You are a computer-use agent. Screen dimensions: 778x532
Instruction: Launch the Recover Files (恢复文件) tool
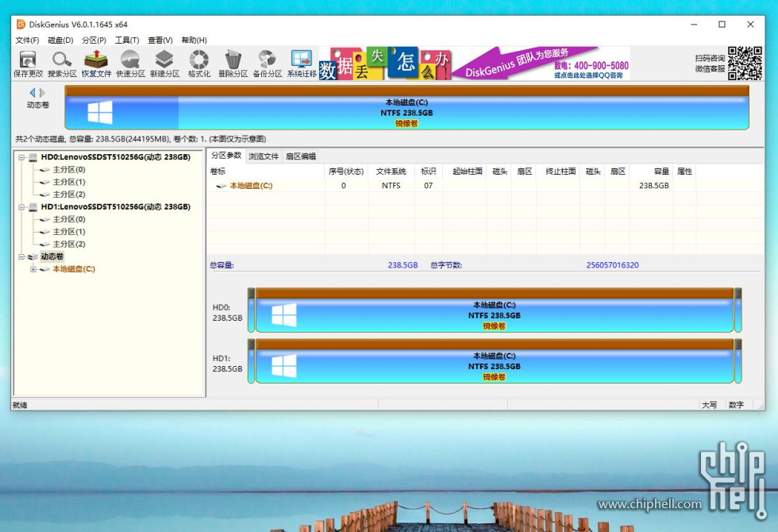(x=96, y=64)
